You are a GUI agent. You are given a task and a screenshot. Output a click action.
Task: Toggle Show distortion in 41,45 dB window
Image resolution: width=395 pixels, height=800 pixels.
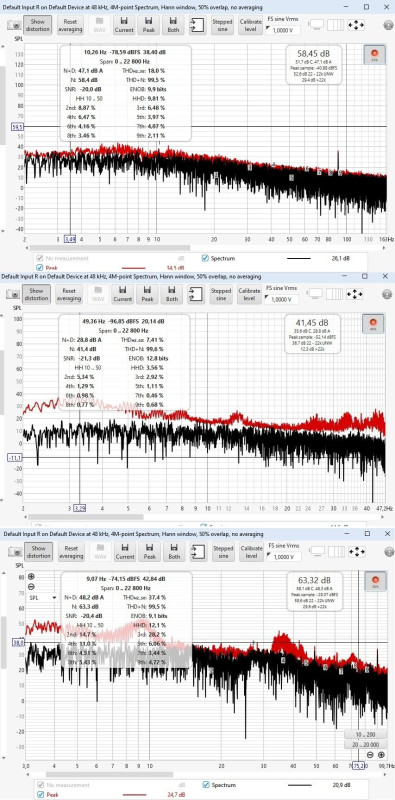tap(37, 294)
